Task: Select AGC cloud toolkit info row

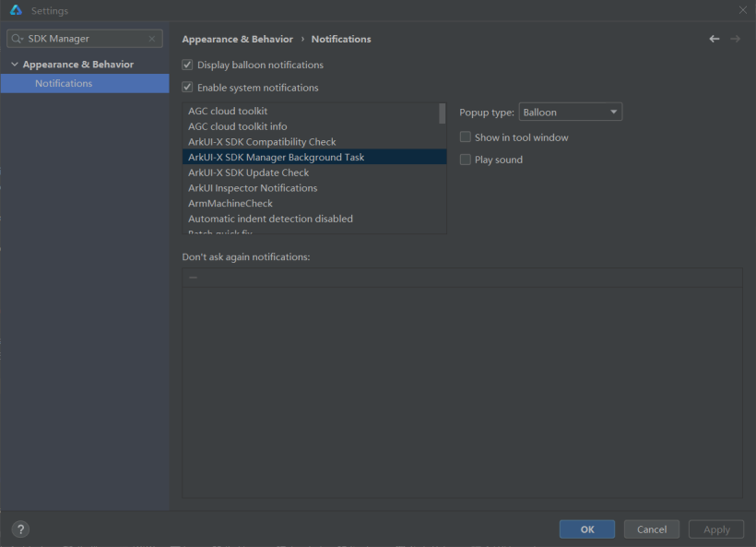Action: [311, 126]
